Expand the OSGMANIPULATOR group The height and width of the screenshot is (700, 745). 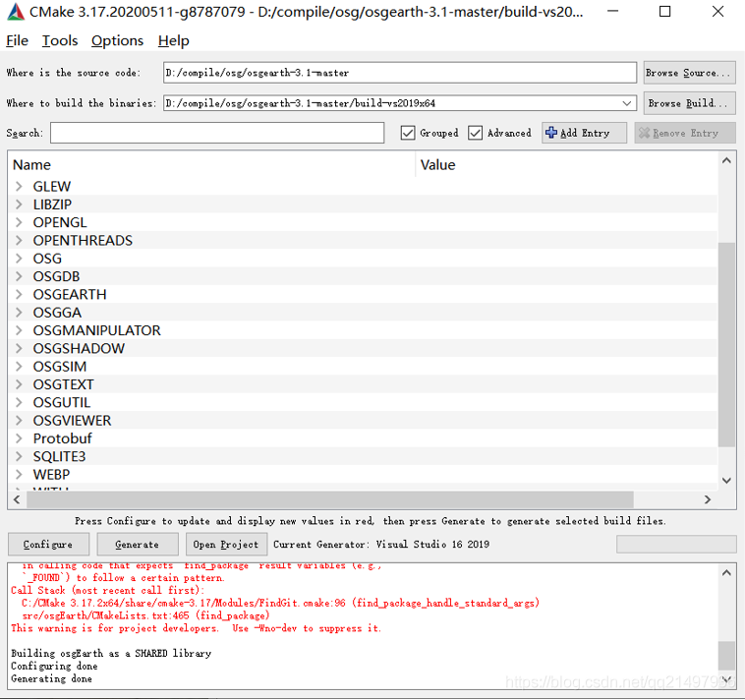point(19,330)
